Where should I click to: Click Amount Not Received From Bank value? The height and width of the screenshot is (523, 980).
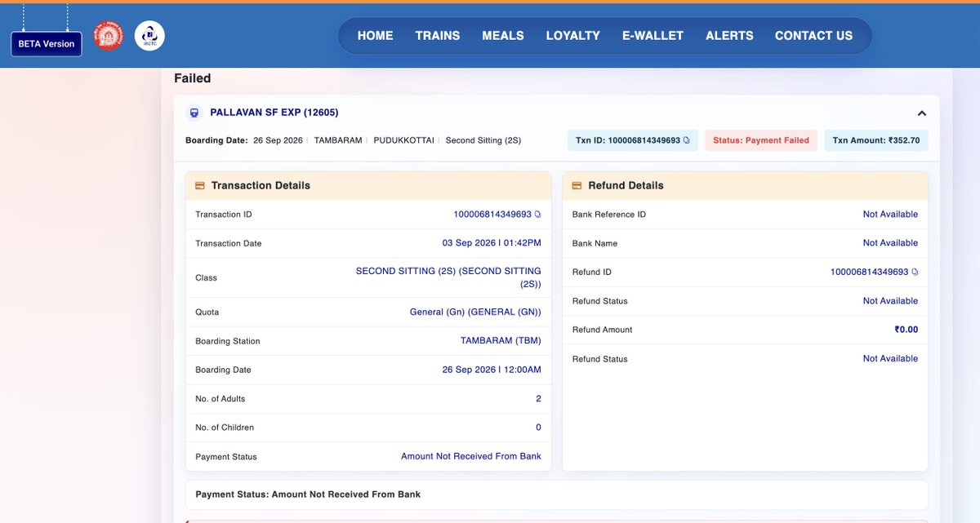tap(471, 456)
